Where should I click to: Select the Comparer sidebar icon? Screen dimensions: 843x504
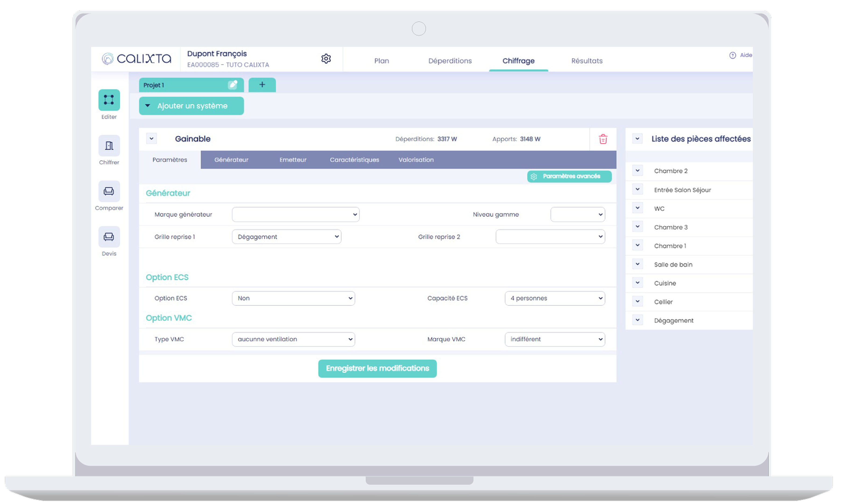pos(109,191)
